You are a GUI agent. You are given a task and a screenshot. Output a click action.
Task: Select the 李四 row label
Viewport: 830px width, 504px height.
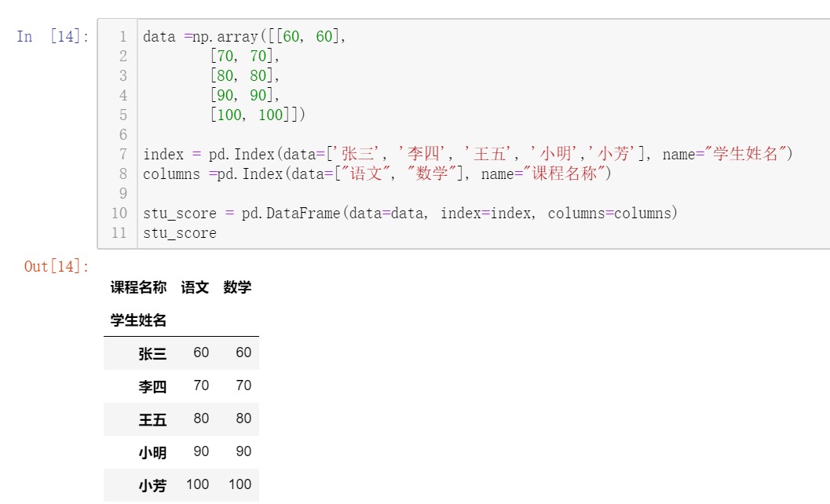[x=152, y=386]
